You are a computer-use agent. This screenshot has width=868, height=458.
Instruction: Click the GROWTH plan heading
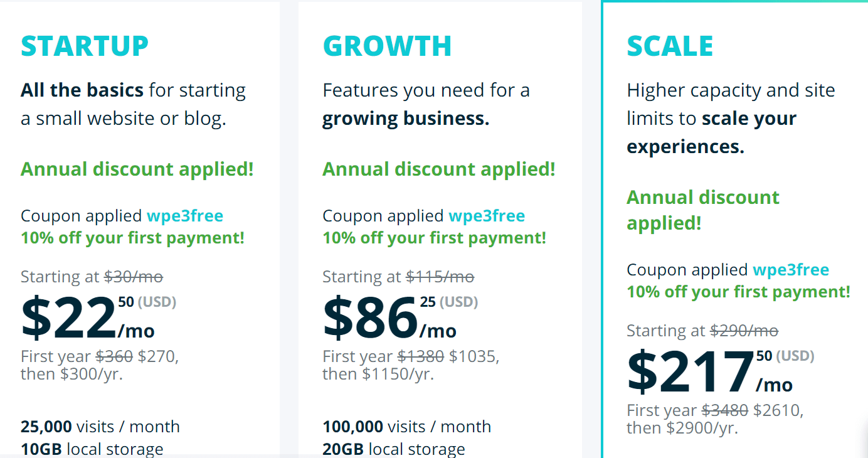pos(387,46)
